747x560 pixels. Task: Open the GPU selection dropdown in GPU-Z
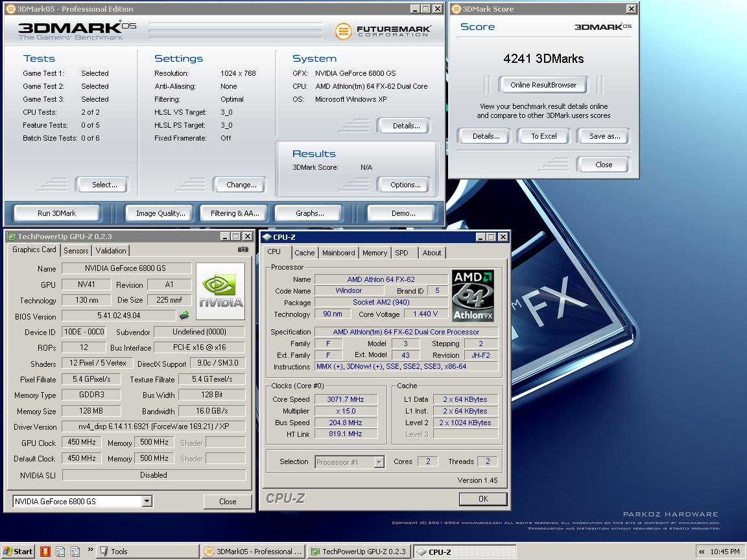click(x=147, y=501)
